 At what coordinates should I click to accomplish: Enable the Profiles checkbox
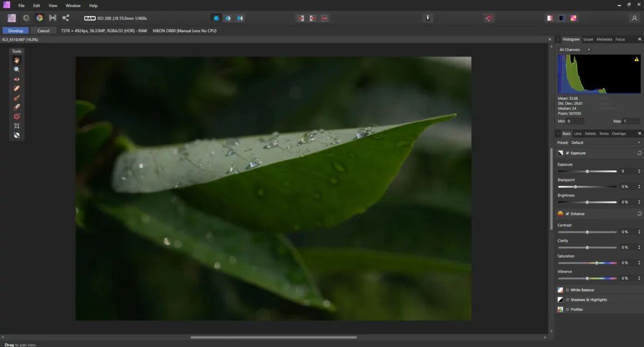click(x=567, y=310)
